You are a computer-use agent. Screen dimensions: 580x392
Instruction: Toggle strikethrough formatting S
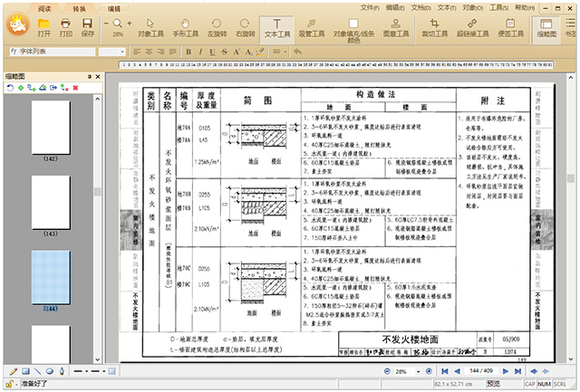coord(224,52)
